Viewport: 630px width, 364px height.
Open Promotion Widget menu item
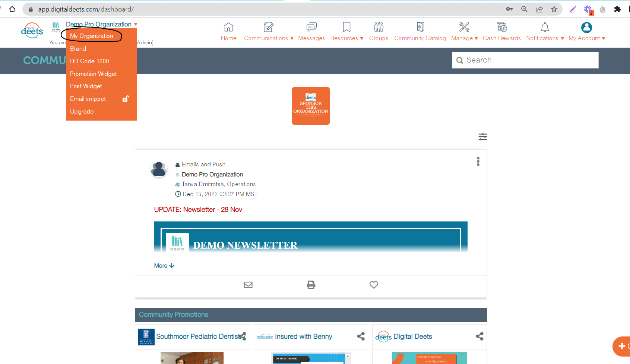94,74
